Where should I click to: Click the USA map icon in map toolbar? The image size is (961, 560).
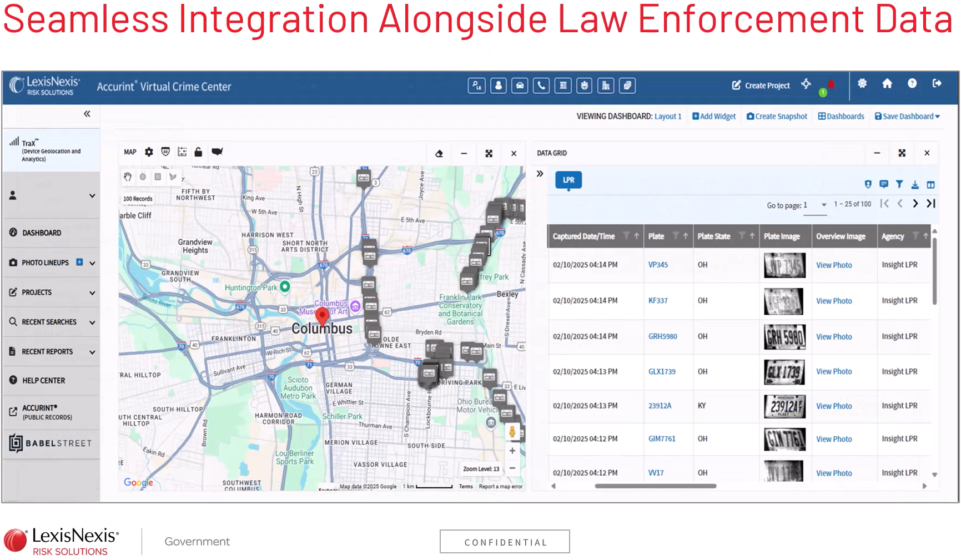(x=217, y=152)
